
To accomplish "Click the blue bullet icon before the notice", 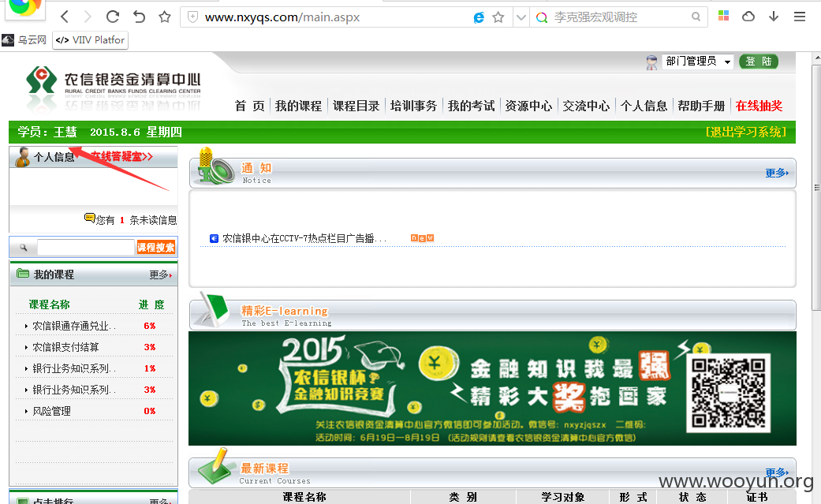I will (214, 238).
